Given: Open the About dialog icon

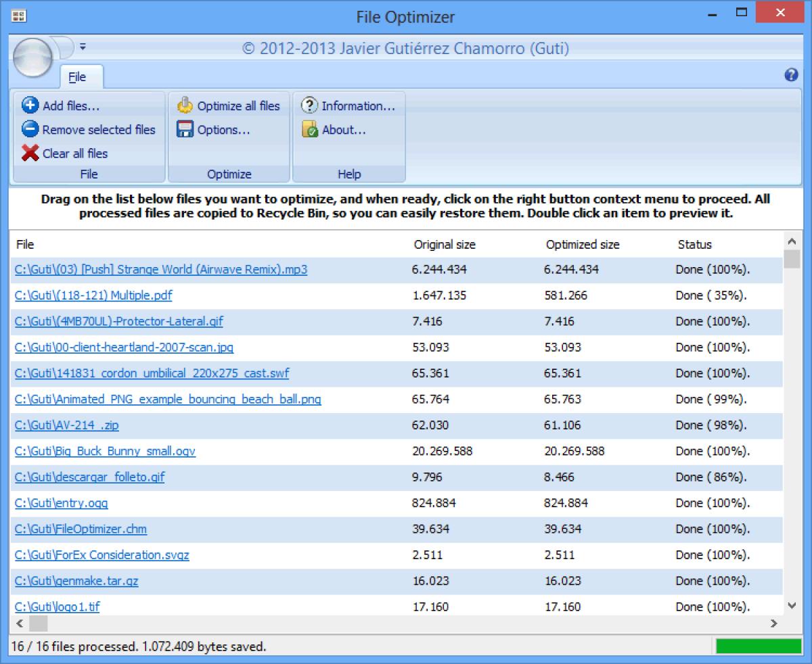Looking at the screenshot, I should [310, 130].
